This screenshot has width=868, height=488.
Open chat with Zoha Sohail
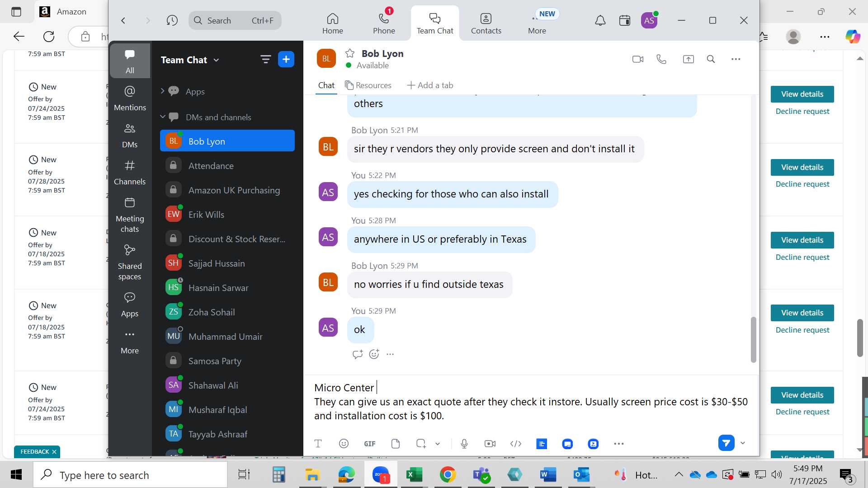[x=227, y=312]
